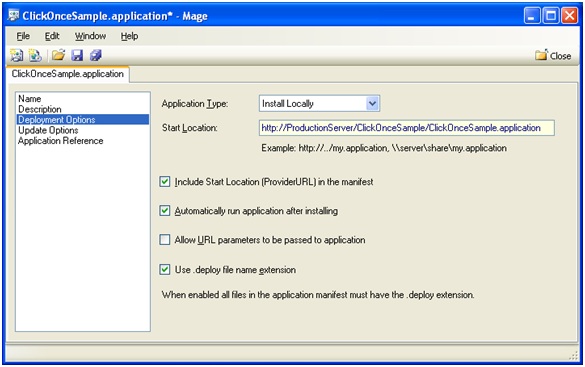Click the 'When enabled all files' note
585x367 pixels.
[318, 295]
